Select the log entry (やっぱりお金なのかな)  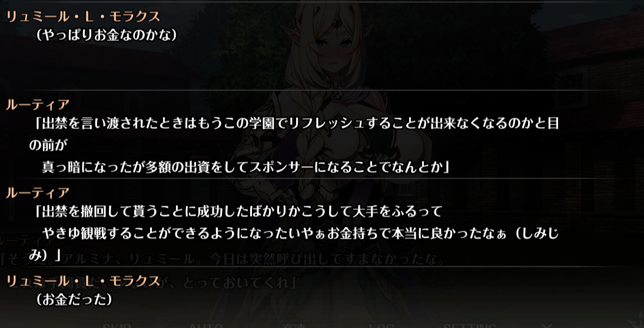pyautogui.click(x=106, y=36)
